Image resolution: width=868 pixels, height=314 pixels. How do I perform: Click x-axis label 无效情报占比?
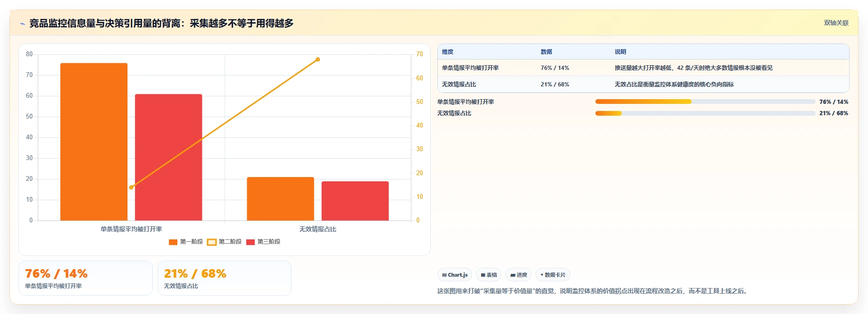pyautogui.click(x=317, y=229)
